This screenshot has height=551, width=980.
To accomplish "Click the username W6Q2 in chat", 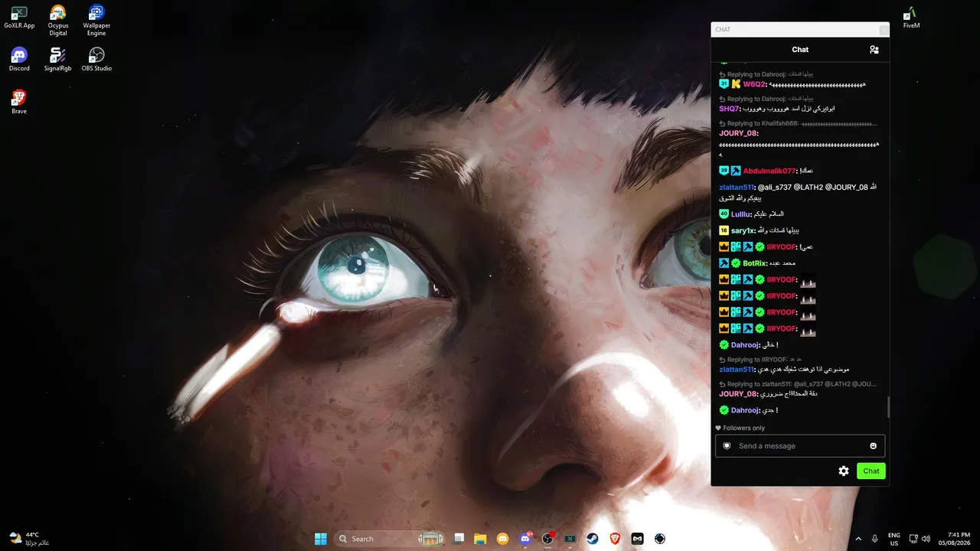I will click(754, 84).
